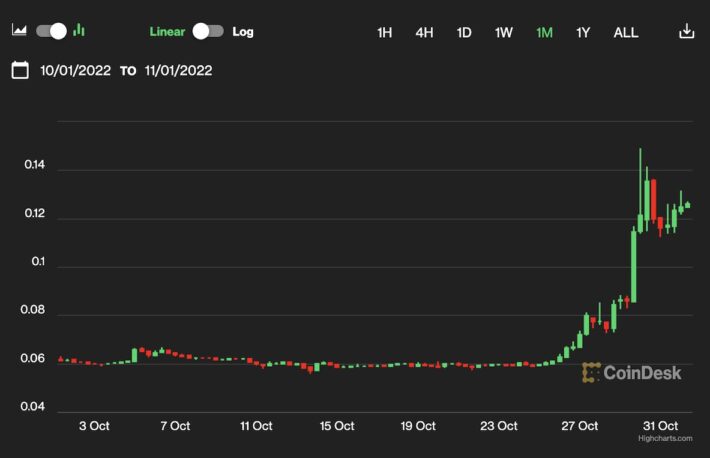The height and width of the screenshot is (458, 710).
Task: Edit the start date 10/01/2022
Action: (x=75, y=71)
